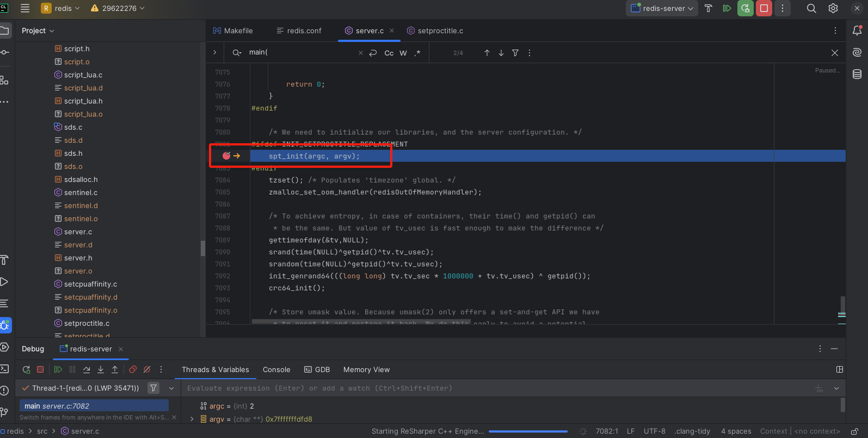Viewport: 868px width, 438px height.
Task: Expand the replace field chevron in find bar
Action: click(x=215, y=52)
